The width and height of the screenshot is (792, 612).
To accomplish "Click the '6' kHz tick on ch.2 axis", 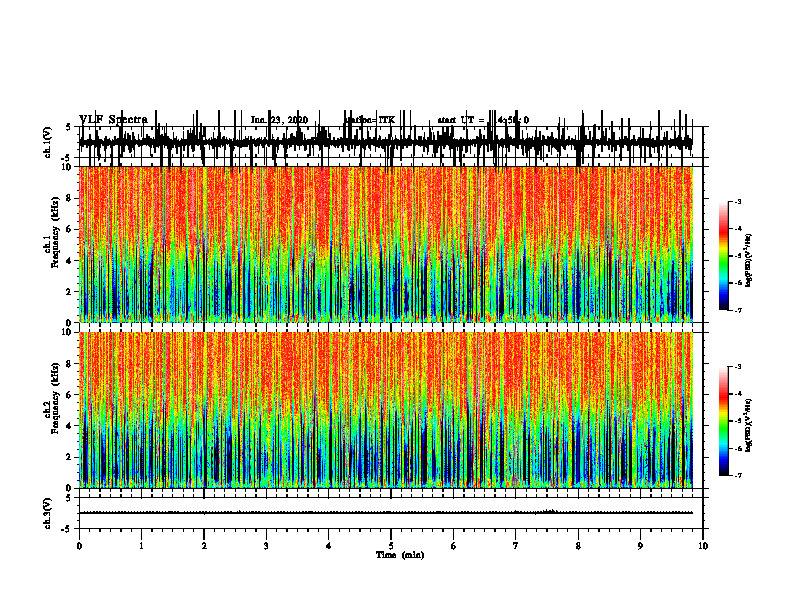I will pyautogui.click(x=70, y=395).
